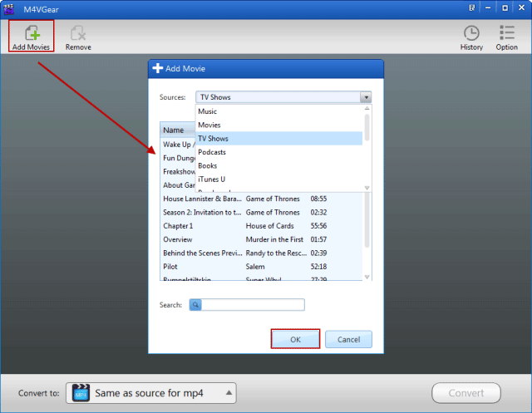Click the 08:55 duration cell

[318, 199]
